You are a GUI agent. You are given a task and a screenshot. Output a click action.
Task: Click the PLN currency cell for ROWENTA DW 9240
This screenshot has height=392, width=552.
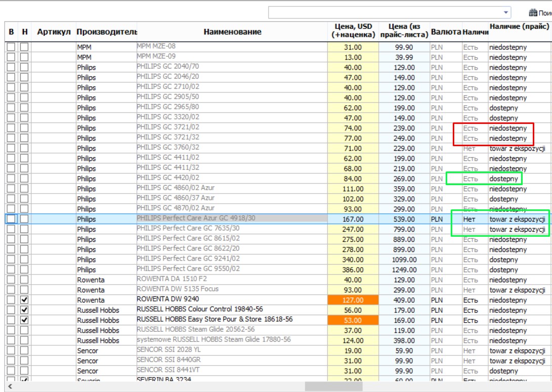point(446,300)
